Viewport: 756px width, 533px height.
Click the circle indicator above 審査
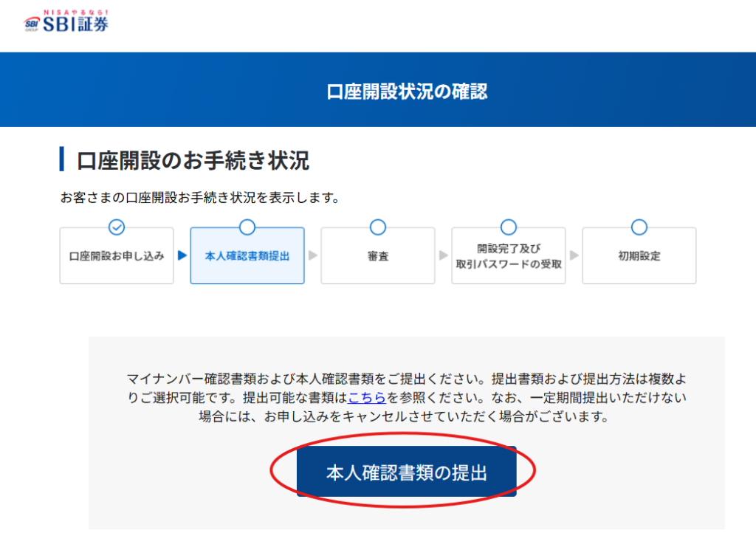378,227
